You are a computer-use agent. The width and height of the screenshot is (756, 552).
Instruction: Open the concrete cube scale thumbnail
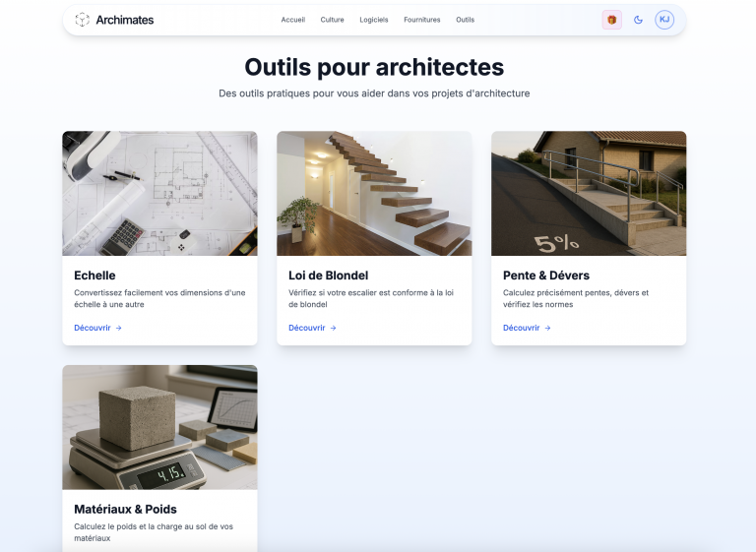coord(159,427)
